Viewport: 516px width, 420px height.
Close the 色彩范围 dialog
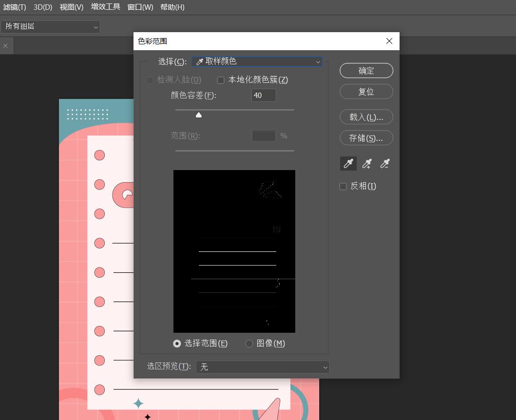click(389, 41)
